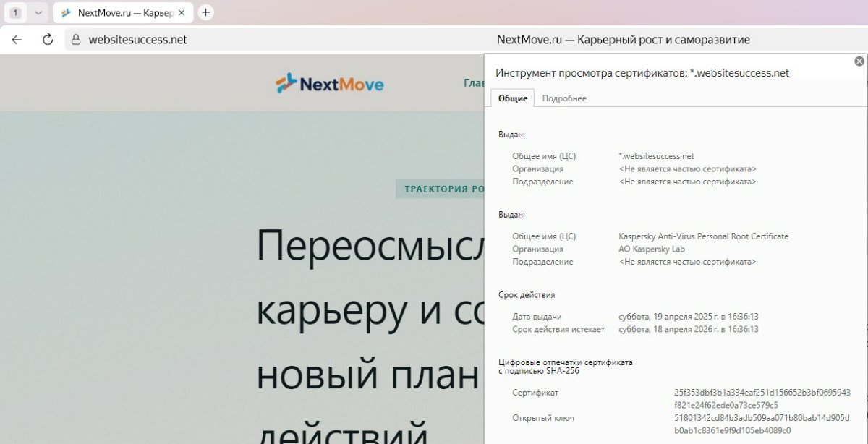The width and height of the screenshot is (868, 444).
Task: Click the Открытый ключ label
Action: [x=543, y=418]
